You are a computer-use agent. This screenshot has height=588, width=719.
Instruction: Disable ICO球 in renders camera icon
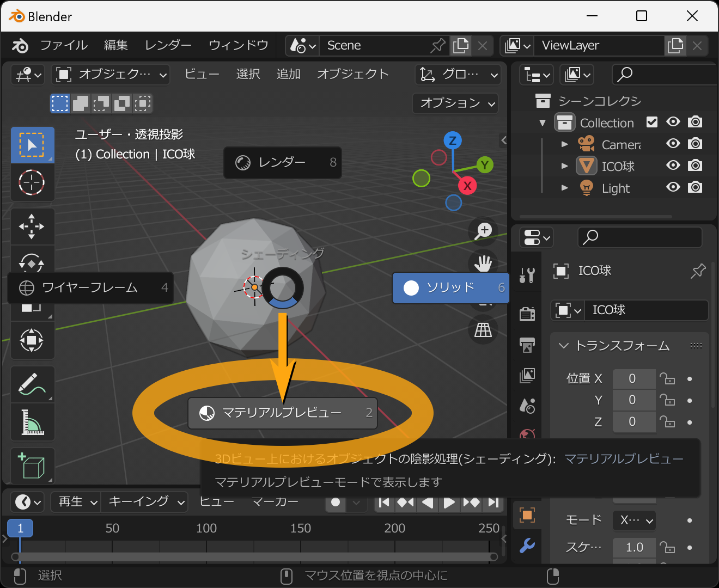695,166
